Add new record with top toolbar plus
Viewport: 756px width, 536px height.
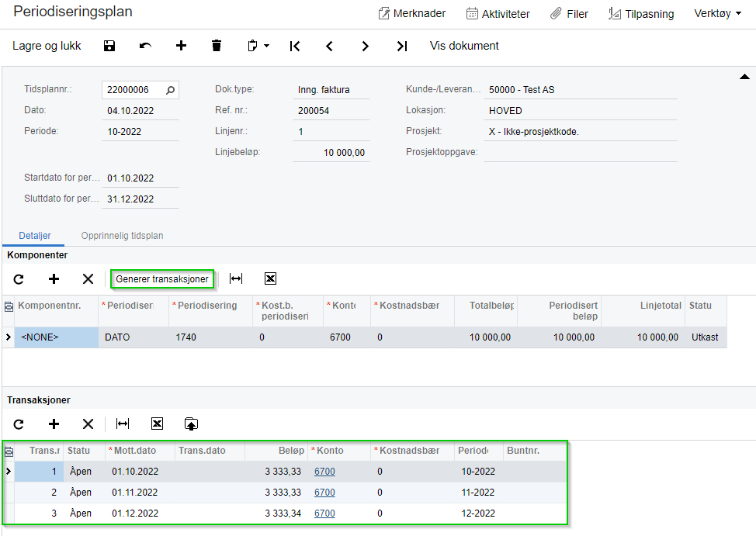[182, 46]
